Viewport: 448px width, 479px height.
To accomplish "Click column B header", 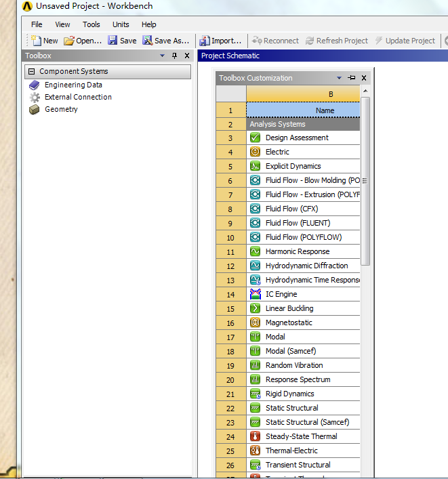I will 303,94.
